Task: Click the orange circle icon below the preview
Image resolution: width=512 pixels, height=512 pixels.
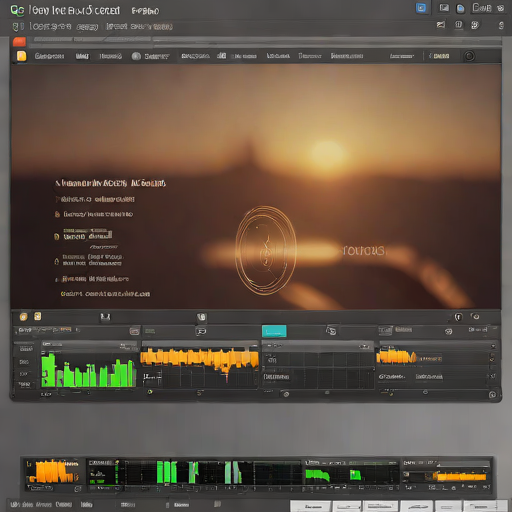Action: point(23,317)
